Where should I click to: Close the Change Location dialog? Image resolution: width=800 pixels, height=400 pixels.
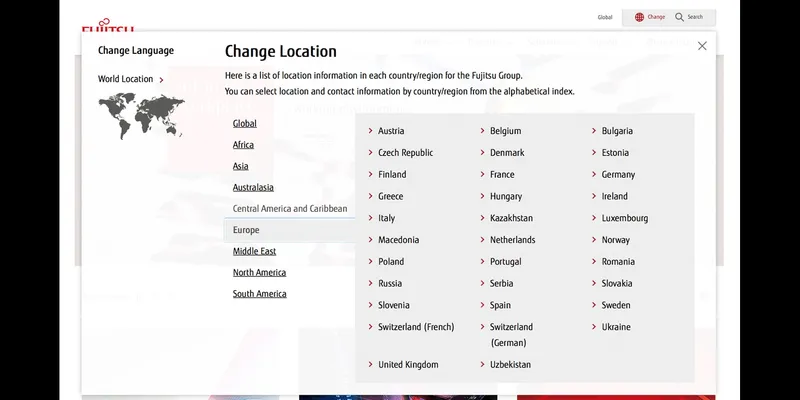(702, 46)
